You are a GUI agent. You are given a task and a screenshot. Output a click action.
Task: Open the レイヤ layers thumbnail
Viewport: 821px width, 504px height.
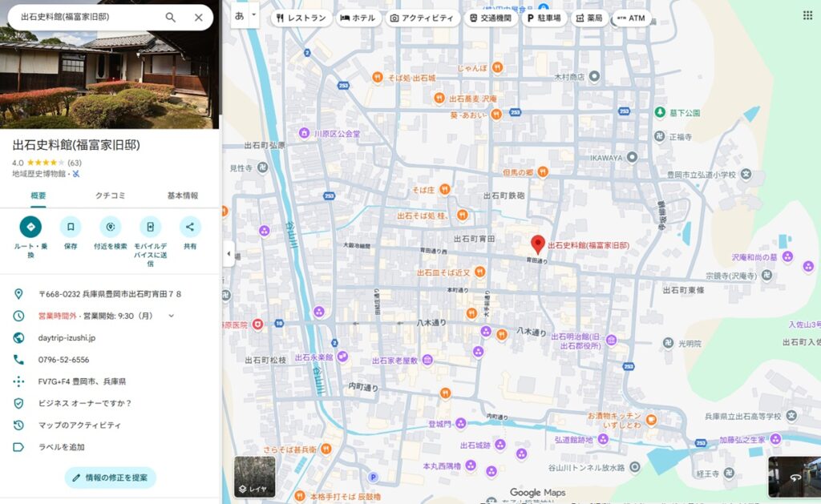pos(255,477)
